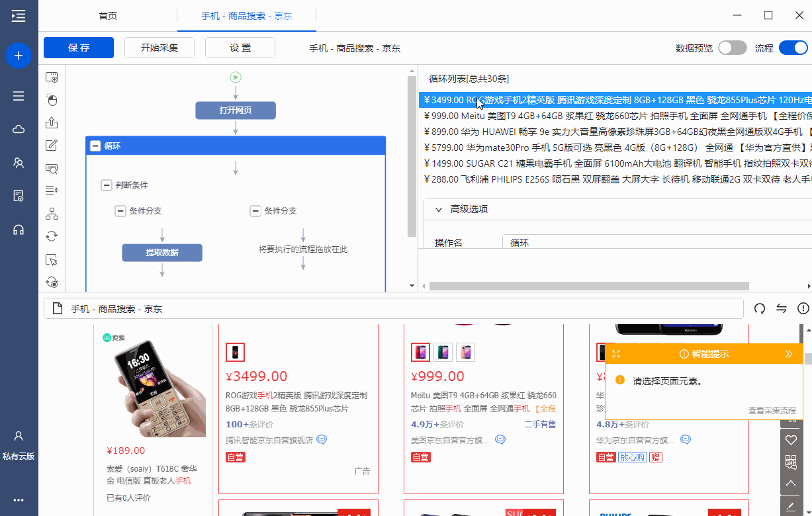Select the loop cycle step tool

click(x=52, y=236)
